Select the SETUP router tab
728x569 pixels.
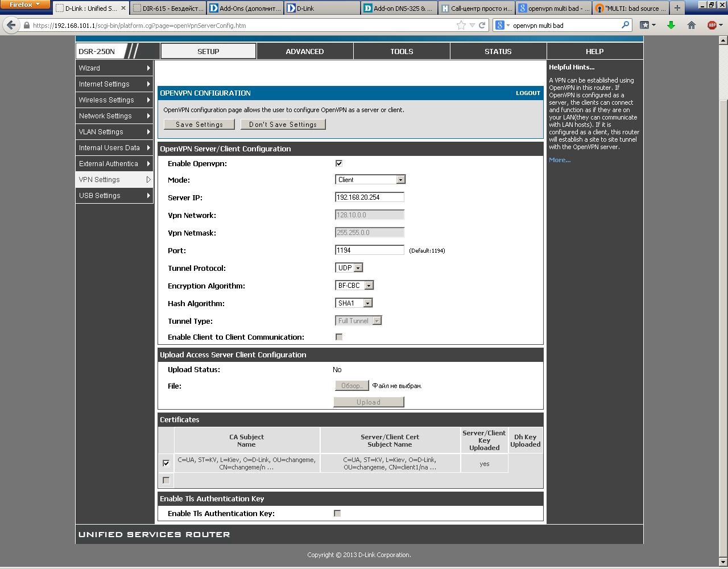coord(208,51)
